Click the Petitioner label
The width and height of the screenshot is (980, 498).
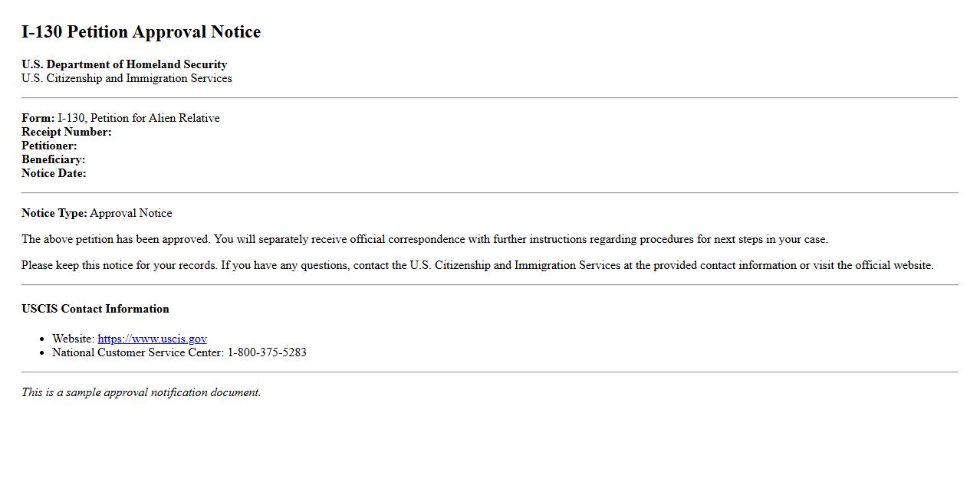(x=49, y=146)
